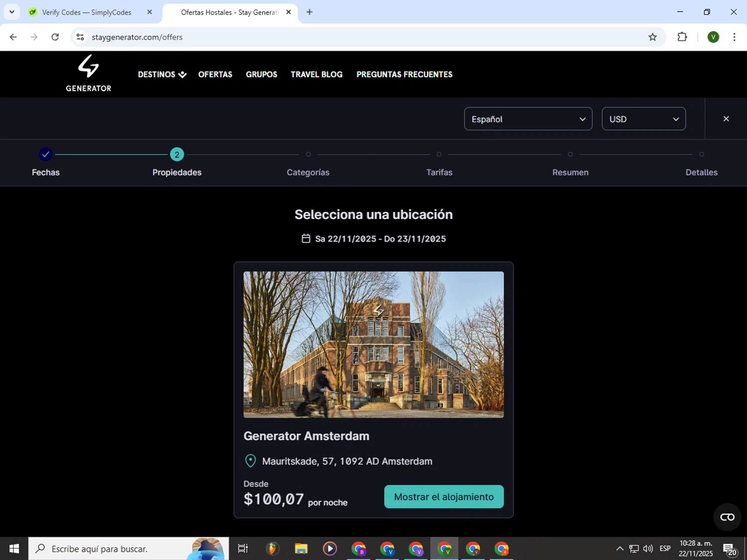The height and width of the screenshot is (560, 747).
Task: Open the chat widget bubble
Action: pyautogui.click(x=727, y=517)
